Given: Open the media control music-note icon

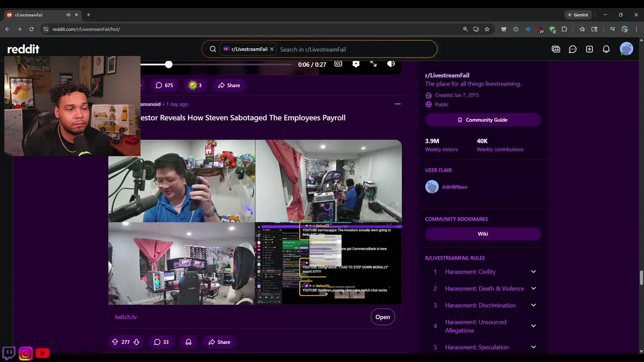Looking at the screenshot, I should pos(612,29).
